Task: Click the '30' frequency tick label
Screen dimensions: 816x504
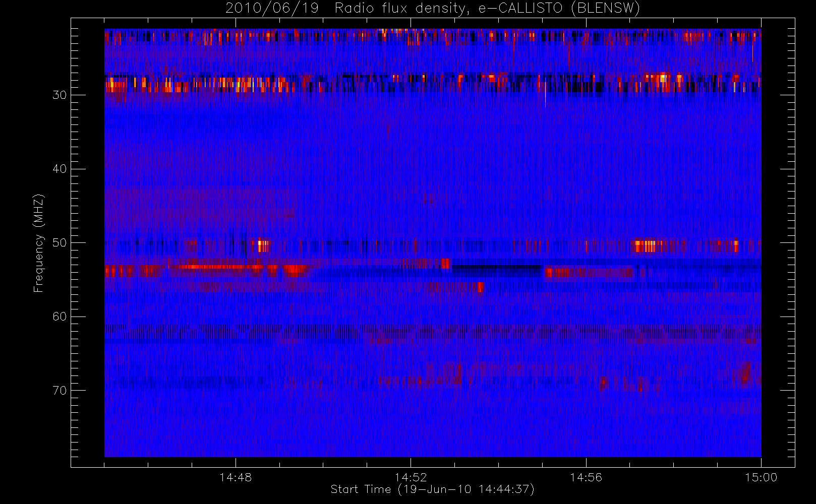Action: coord(60,95)
